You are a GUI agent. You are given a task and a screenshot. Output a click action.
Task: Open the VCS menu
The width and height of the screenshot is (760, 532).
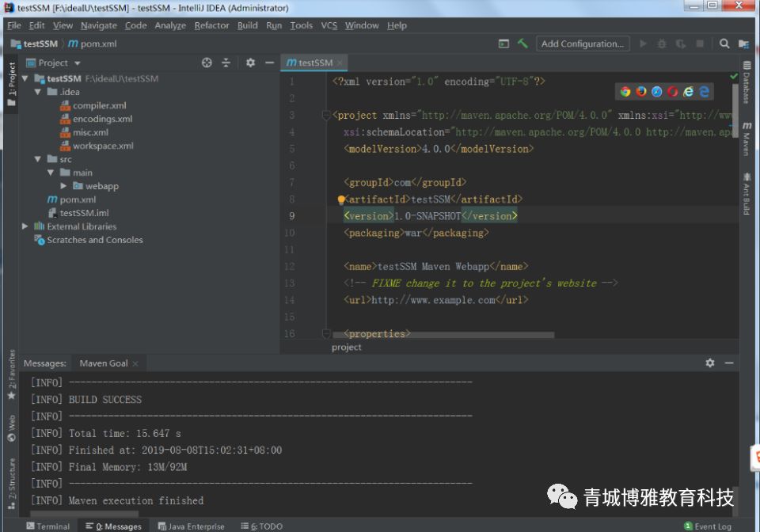(x=329, y=25)
